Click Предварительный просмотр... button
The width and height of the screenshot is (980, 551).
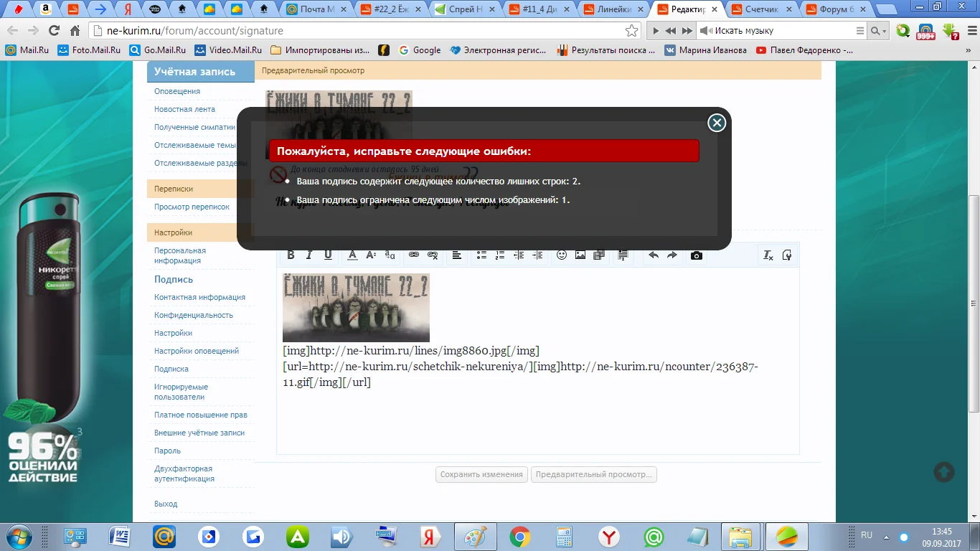point(594,474)
